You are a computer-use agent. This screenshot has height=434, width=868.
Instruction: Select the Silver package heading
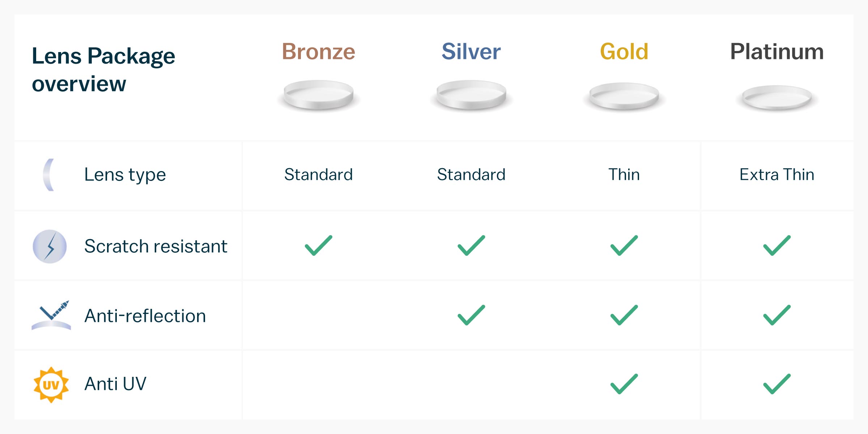471,51
